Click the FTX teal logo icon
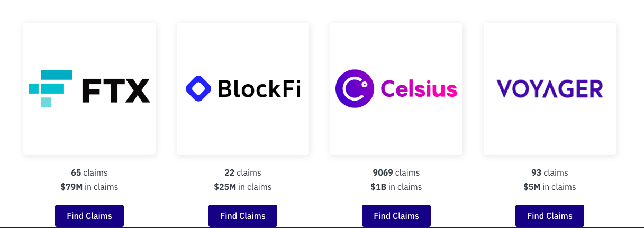644x228 pixels. [x=50, y=88]
